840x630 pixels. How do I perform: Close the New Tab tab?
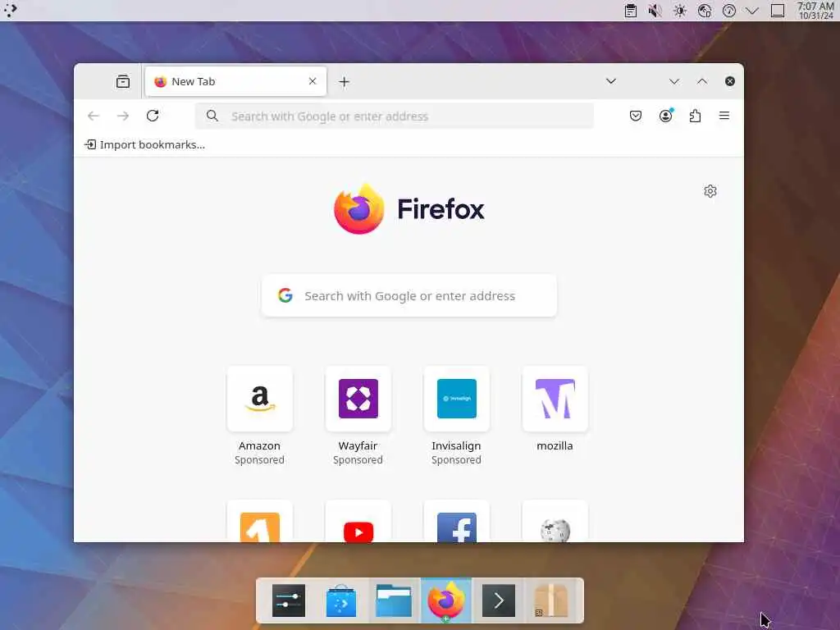[313, 81]
